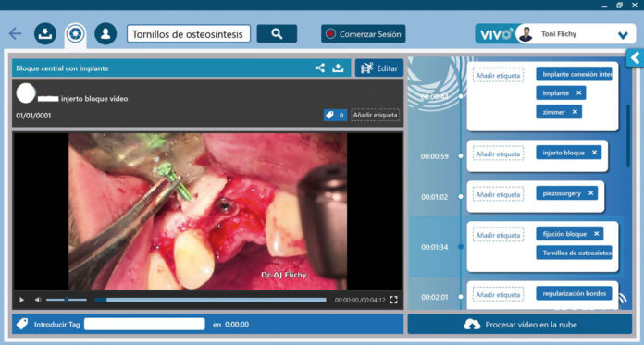The height and width of the screenshot is (345, 644).
Task: Click the back arrow icon
Action: tap(15, 33)
